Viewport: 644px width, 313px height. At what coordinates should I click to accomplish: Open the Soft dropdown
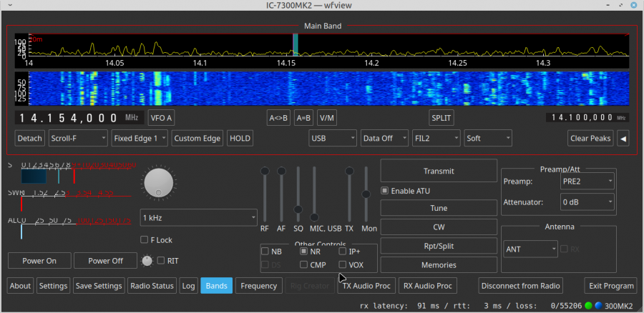[488, 138]
